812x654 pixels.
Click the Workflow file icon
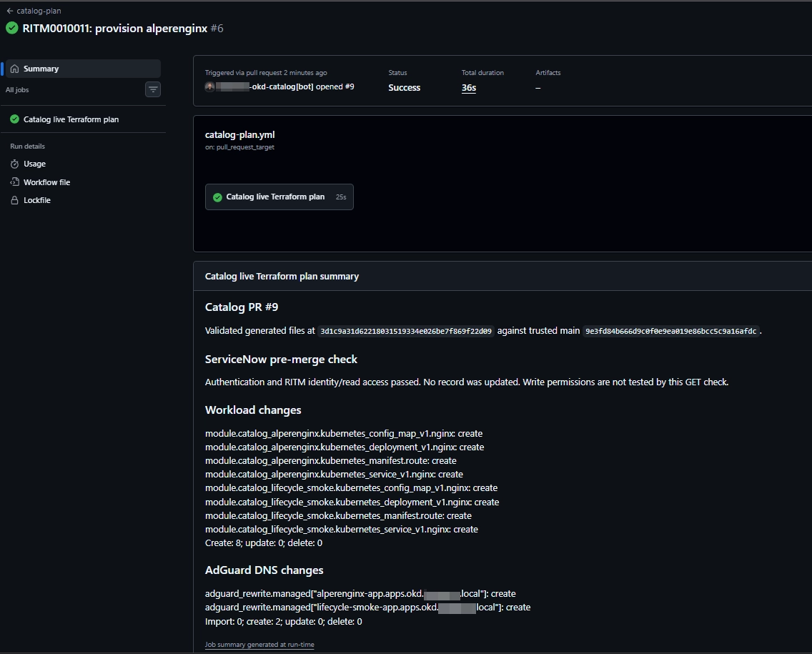pyautogui.click(x=14, y=182)
